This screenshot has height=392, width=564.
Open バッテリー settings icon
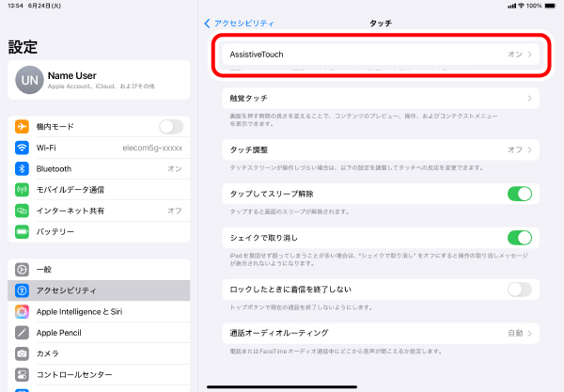pyautogui.click(x=23, y=230)
